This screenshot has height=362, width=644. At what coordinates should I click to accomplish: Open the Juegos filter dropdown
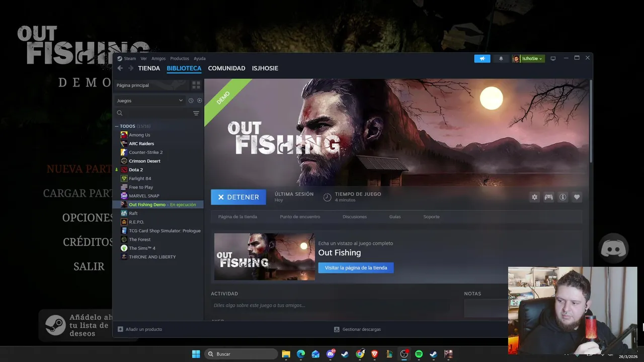pos(149,101)
